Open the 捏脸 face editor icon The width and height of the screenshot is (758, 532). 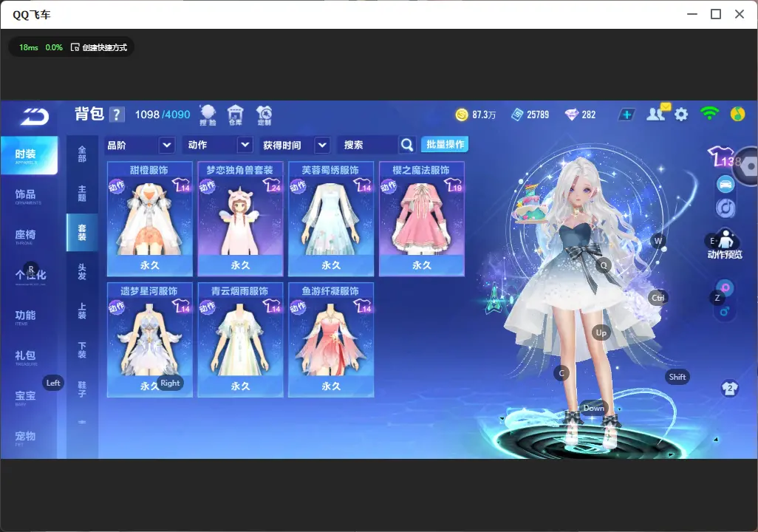tap(208, 115)
